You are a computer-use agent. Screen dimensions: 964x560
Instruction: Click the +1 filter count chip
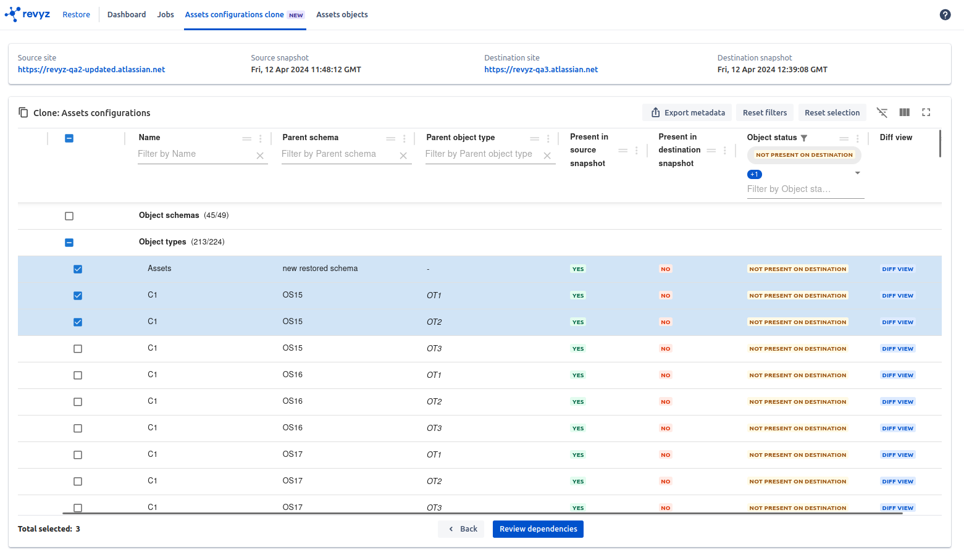tap(755, 174)
